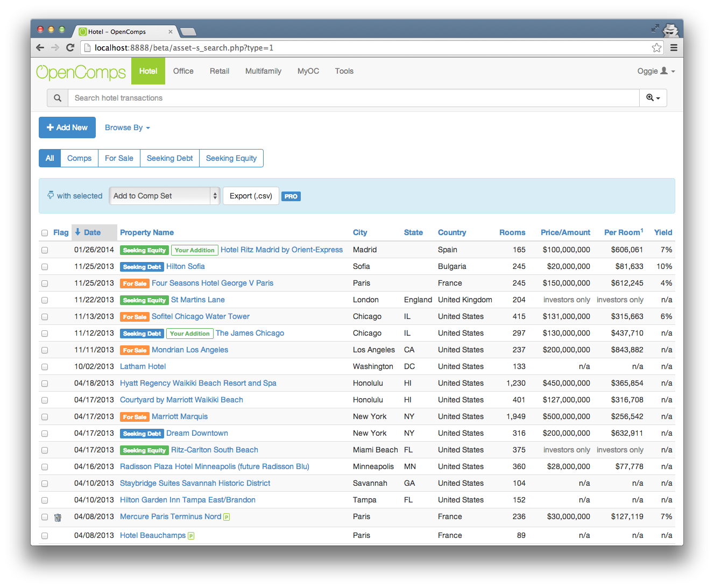
Task: Click Seeking Equity badge on Ritz-Carlton South Beach
Action: pyautogui.click(x=144, y=450)
